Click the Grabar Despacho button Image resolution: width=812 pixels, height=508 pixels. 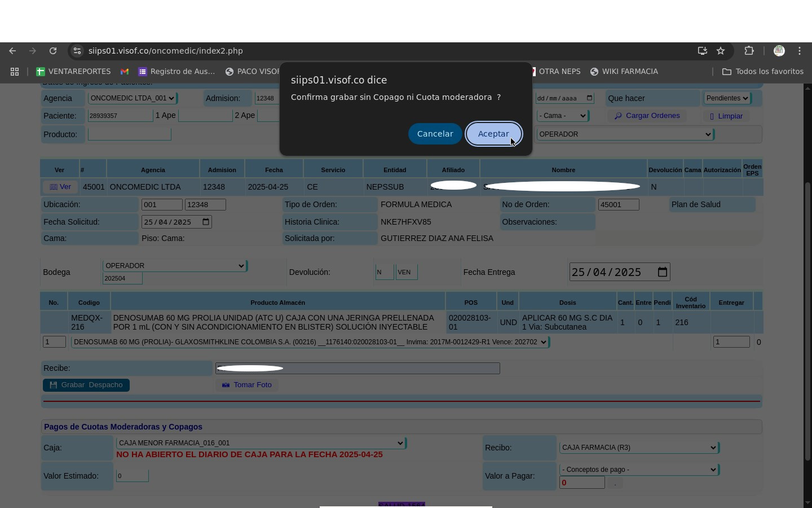coord(86,385)
